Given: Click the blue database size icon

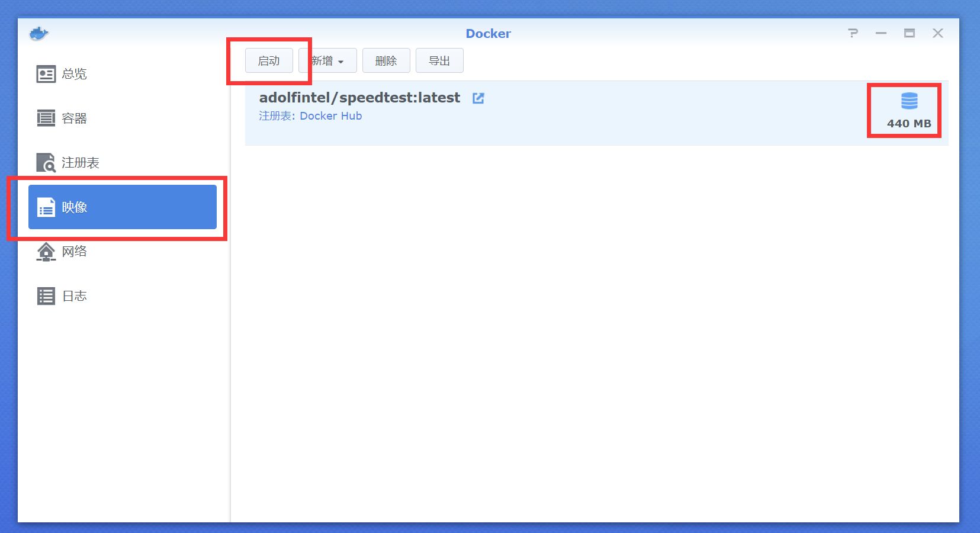Looking at the screenshot, I should click(x=909, y=101).
